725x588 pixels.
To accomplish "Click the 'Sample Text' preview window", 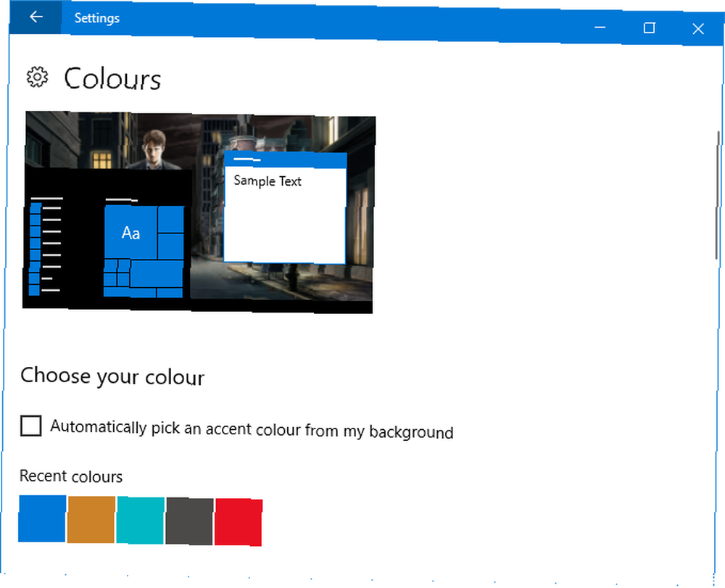I will point(285,207).
